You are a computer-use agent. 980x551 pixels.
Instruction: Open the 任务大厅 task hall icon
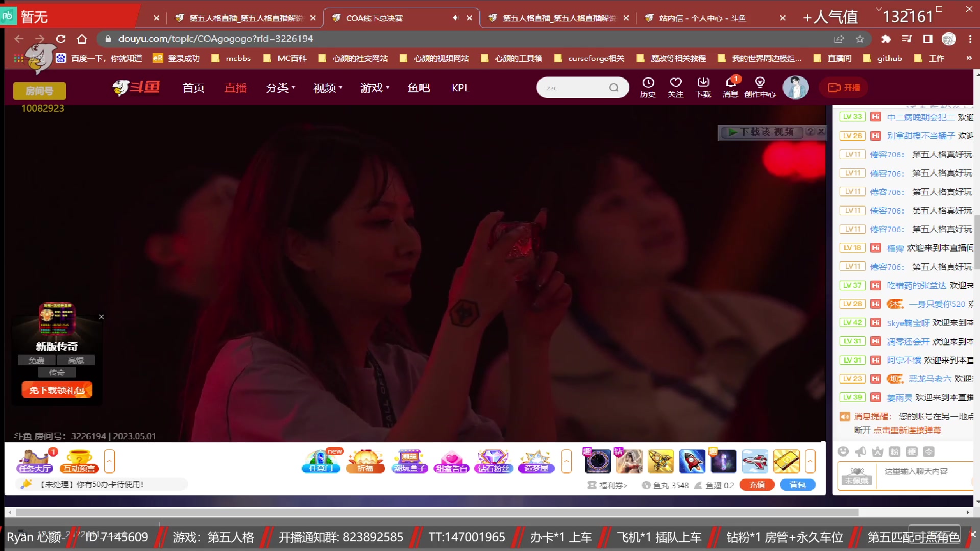tap(35, 461)
